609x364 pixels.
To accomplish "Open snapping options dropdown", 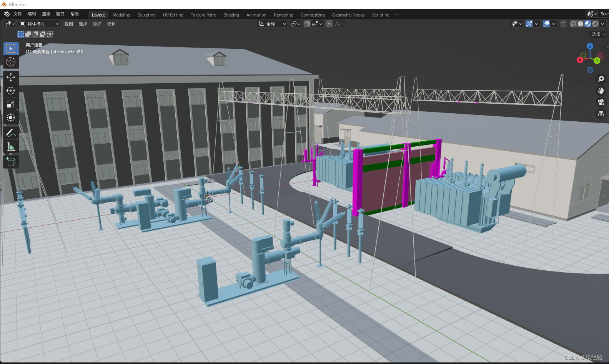I will pos(317,24).
